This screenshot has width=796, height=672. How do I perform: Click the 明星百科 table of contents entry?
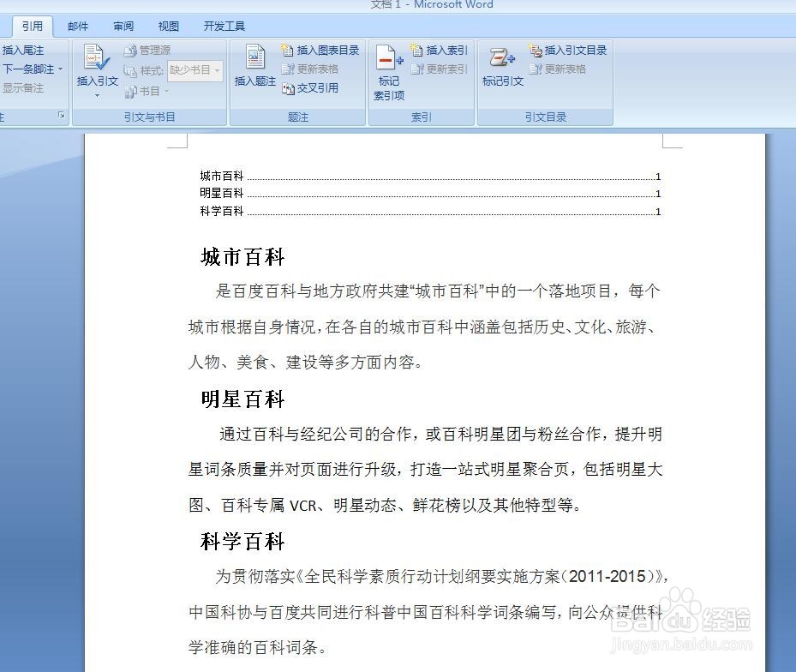220,194
